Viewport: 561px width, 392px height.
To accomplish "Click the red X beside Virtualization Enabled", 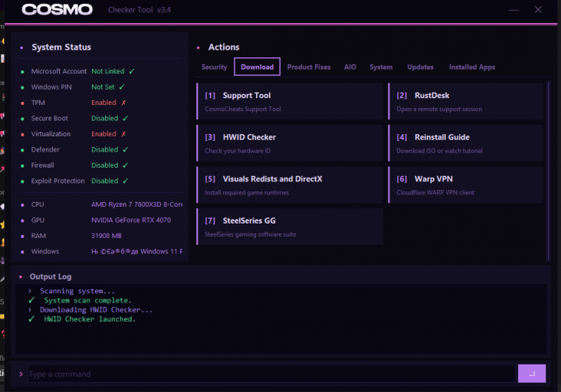I will click(x=123, y=134).
